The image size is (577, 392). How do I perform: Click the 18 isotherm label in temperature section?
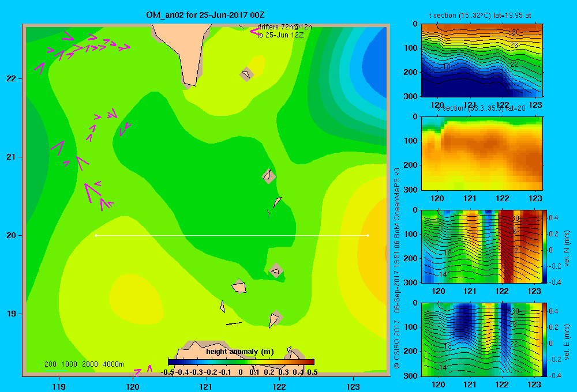tap(447, 66)
